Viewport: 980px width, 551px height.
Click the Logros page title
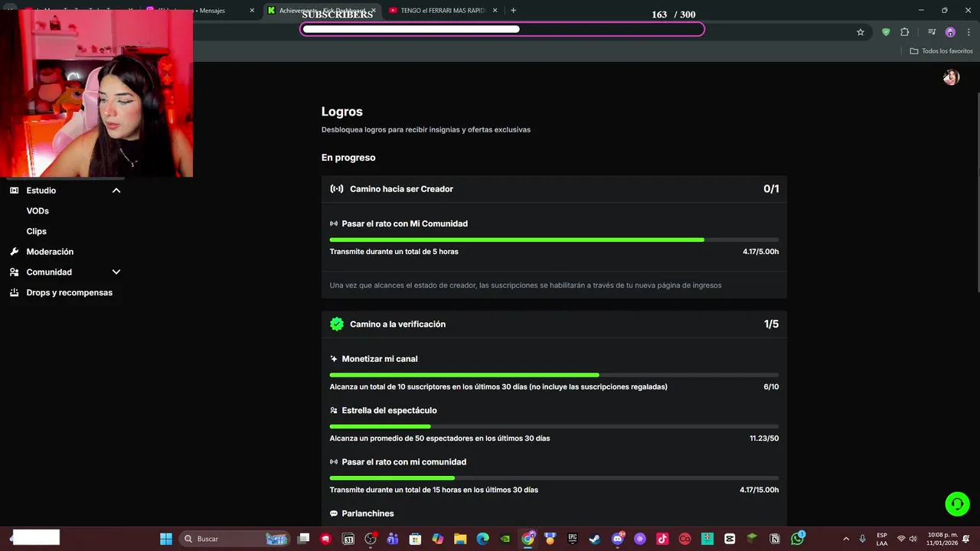coord(341,112)
